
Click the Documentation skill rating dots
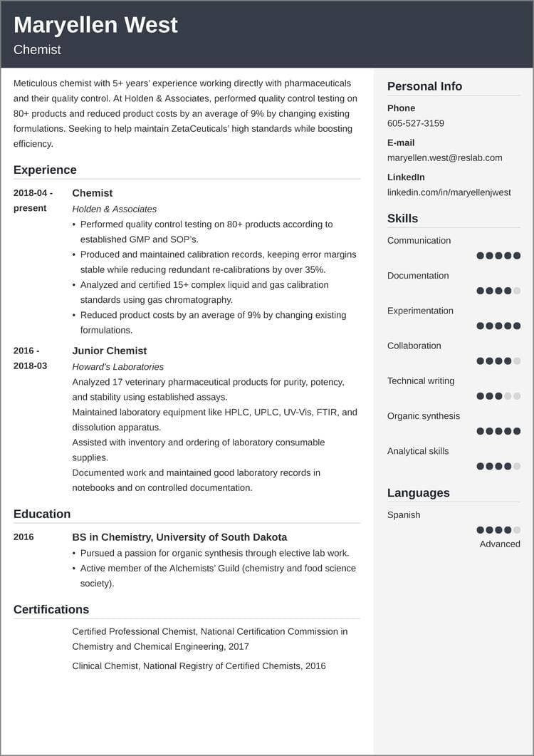pos(498,291)
